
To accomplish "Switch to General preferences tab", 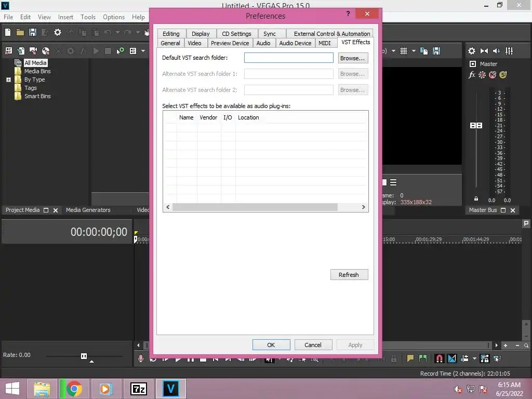I will 170,43.
